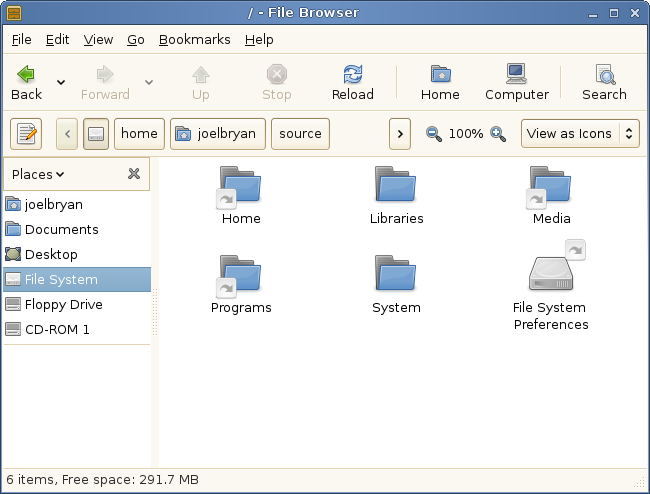
Task: Maximize the File Browser window
Action: [614, 13]
